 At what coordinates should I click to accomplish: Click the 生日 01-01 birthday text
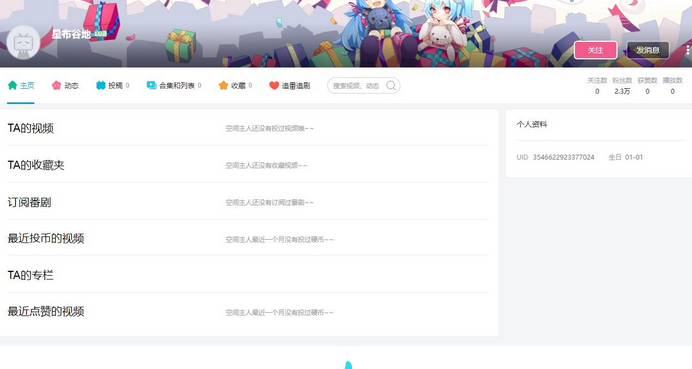[x=626, y=157]
